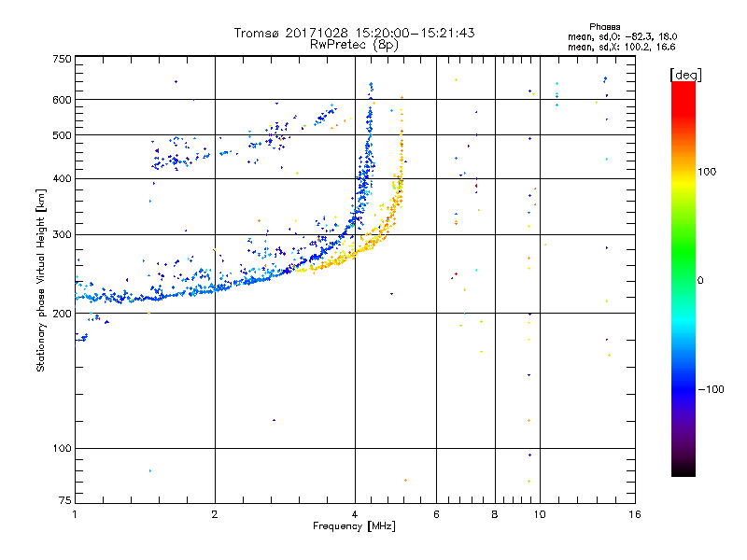Click the phase colorbar gradient
Image resolution: width=747 pixels, height=560 pixels.
click(684, 278)
